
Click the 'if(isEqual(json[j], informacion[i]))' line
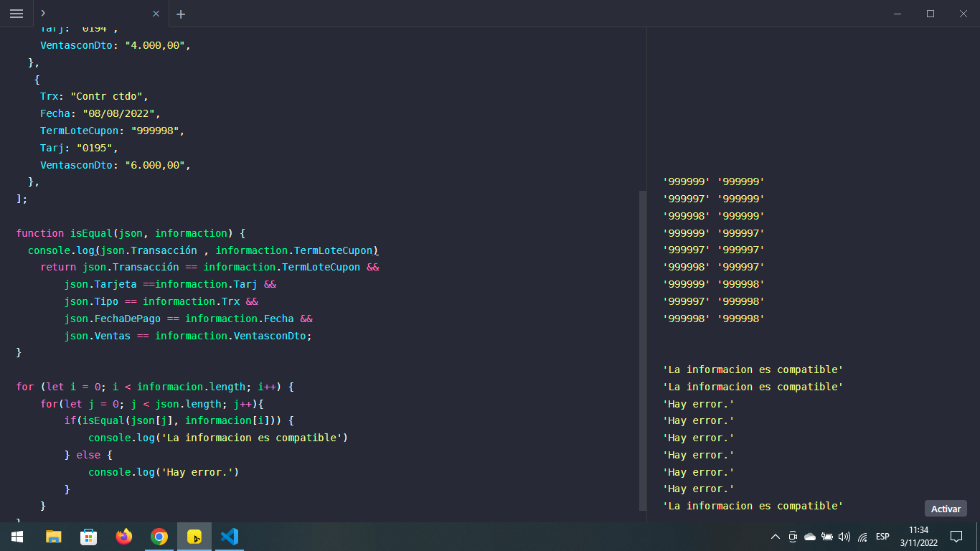(179, 420)
